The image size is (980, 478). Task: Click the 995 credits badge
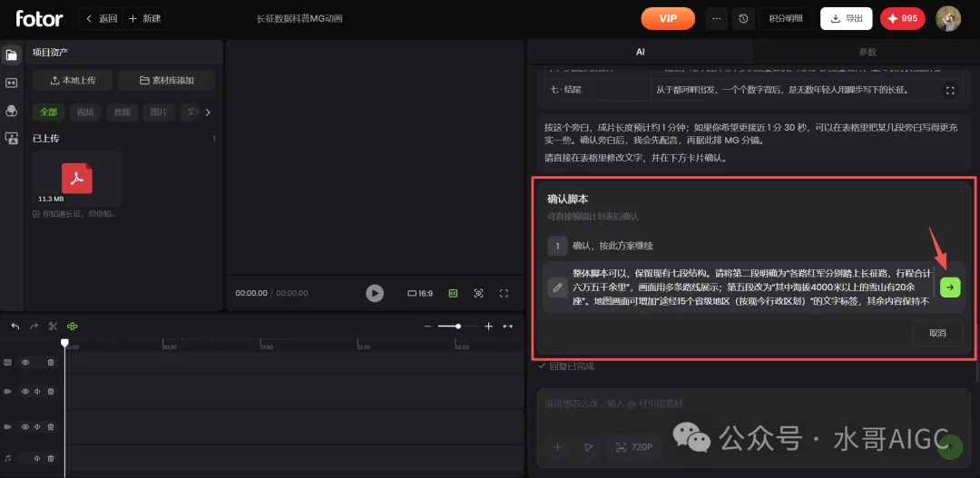pos(903,19)
